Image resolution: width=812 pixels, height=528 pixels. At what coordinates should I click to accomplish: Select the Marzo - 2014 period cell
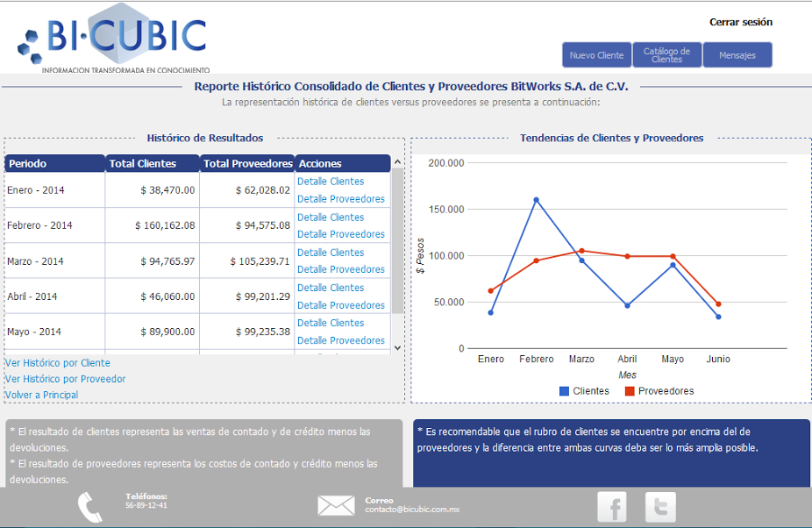[x=55, y=261]
